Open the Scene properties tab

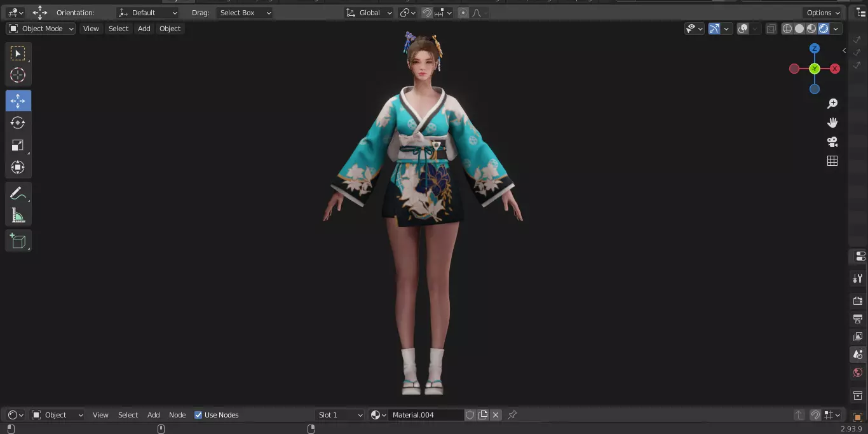[858, 355]
